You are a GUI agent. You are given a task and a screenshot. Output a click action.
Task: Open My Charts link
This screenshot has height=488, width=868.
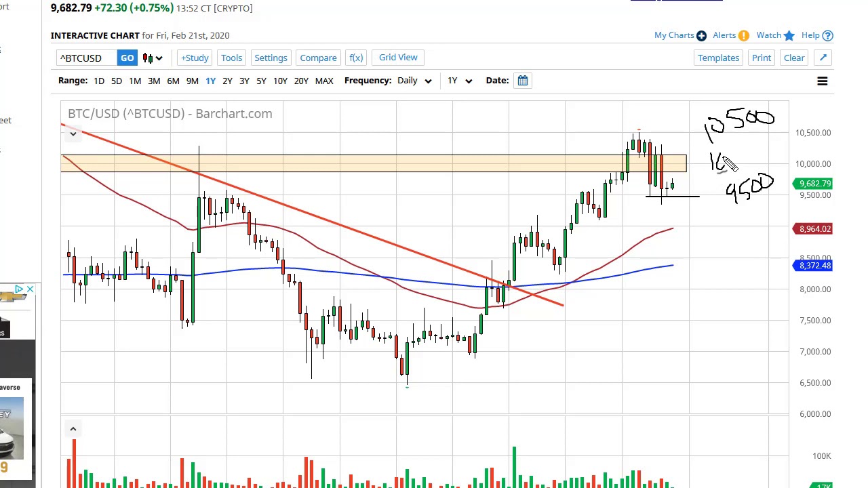pyautogui.click(x=674, y=35)
